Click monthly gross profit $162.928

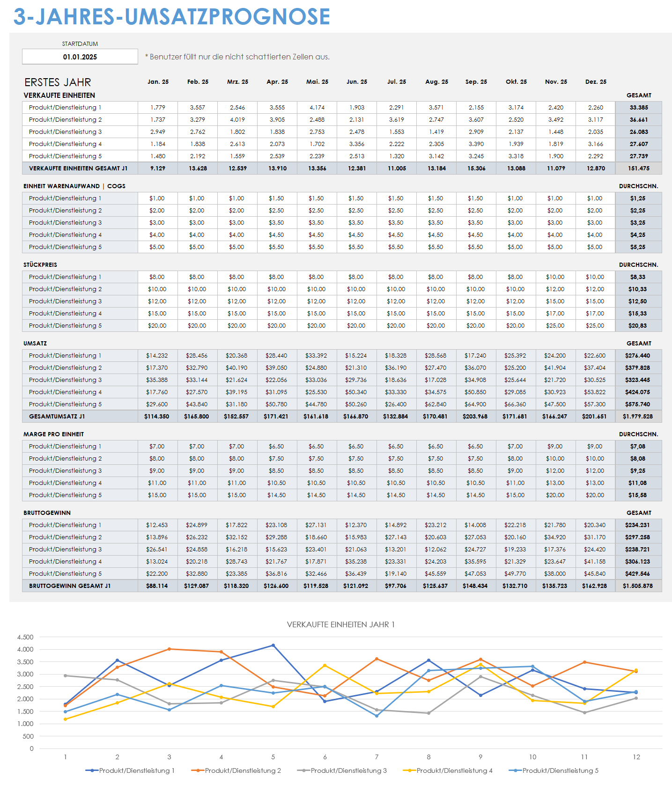point(595,586)
